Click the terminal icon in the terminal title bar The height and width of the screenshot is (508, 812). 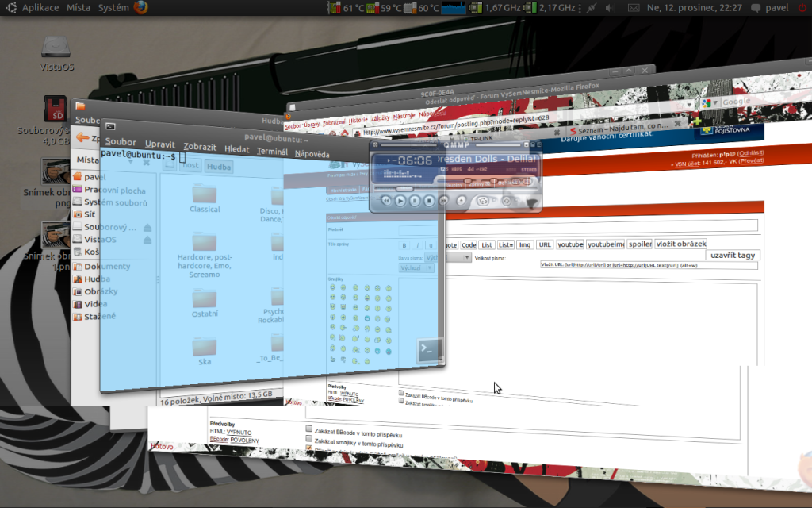(x=110, y=126)
